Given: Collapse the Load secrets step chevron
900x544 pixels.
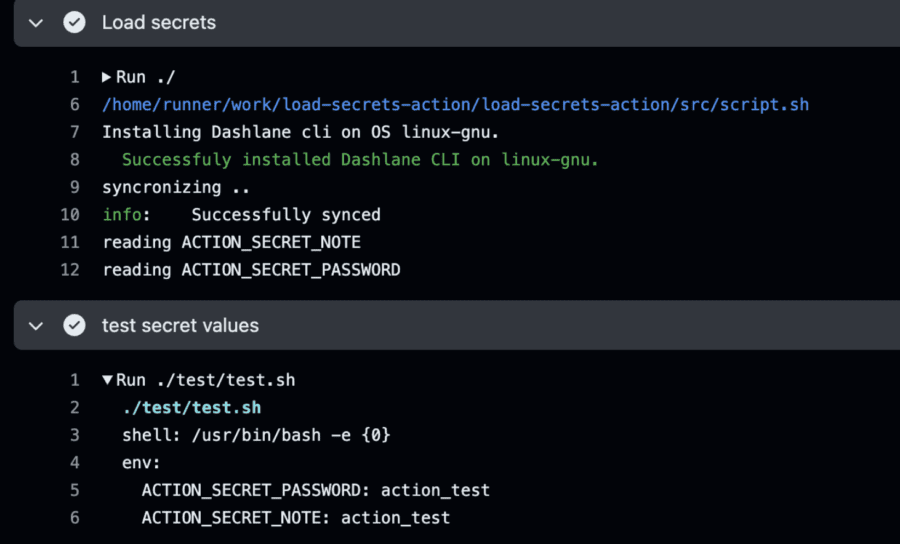Looking at the screenshot, I should 37,22.
